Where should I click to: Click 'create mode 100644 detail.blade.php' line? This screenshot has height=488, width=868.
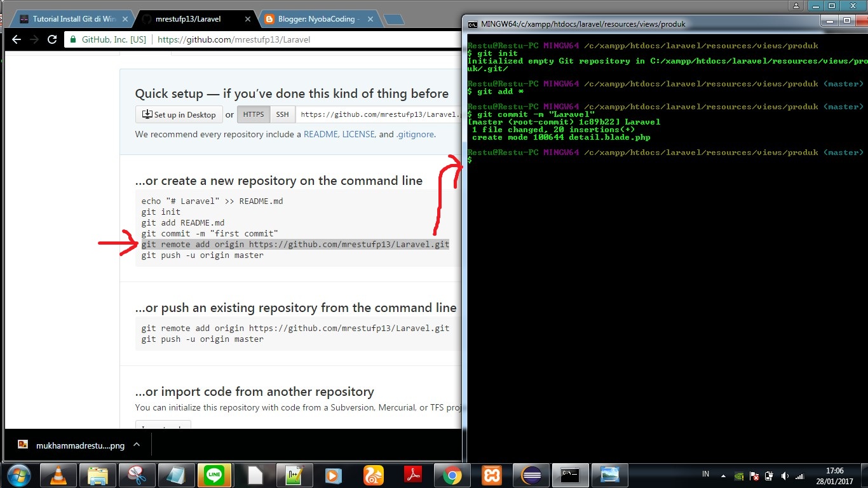pyautogui.click(x=561, y=137)
